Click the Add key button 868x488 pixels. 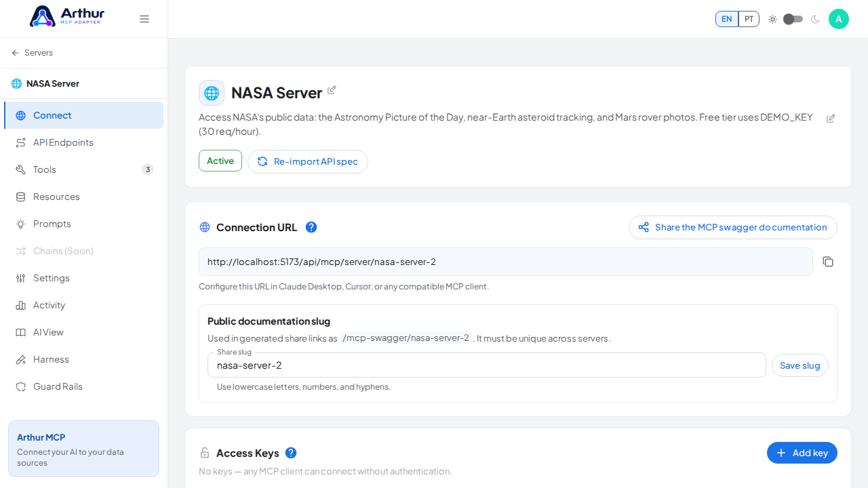802,453
